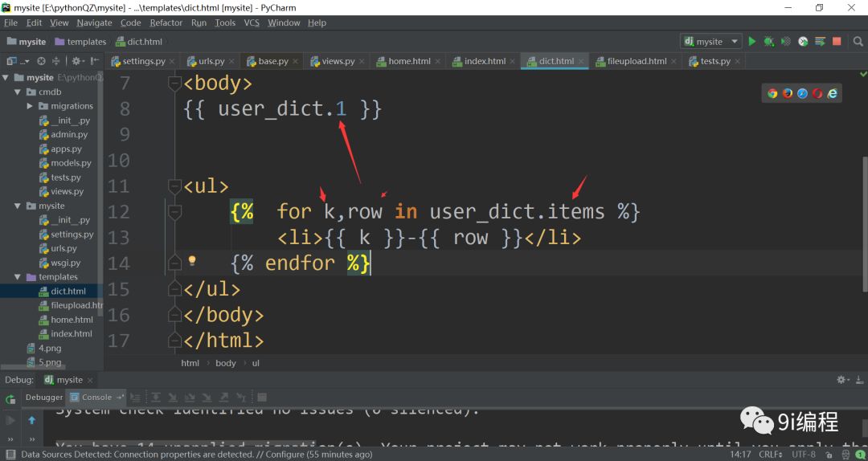Close the tests.py editor tab
Screen dimensions: 868x461
point(737,61)
